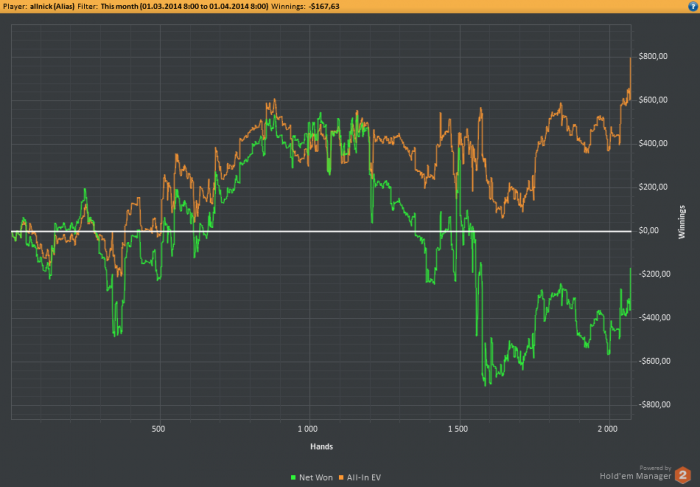Image resolution: width=700 pixels, height=487 pixels.
Task: Click the green Net Won color swatch
Action: (x=293, y=478)
